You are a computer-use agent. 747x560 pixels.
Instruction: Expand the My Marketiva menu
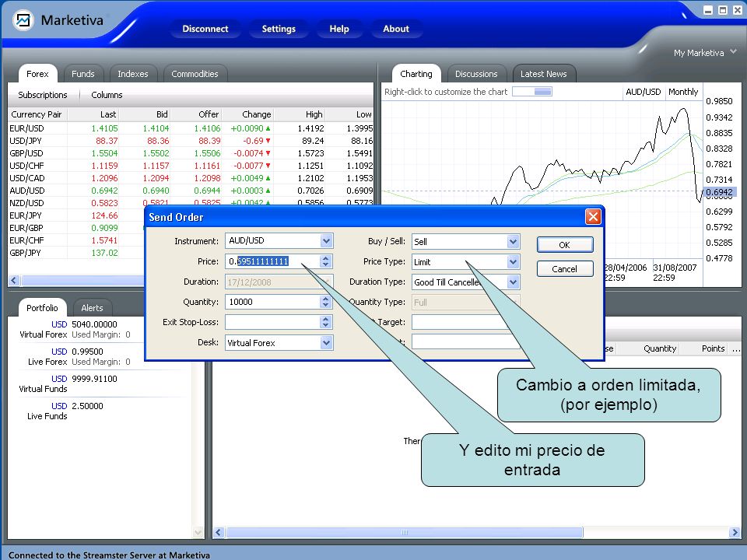(705, 53)
